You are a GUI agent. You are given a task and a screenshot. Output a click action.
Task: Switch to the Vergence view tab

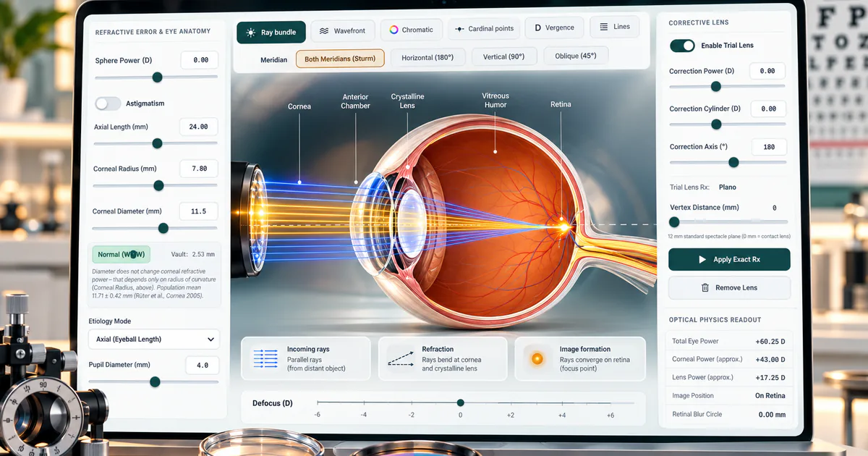(x=554, y=28)
